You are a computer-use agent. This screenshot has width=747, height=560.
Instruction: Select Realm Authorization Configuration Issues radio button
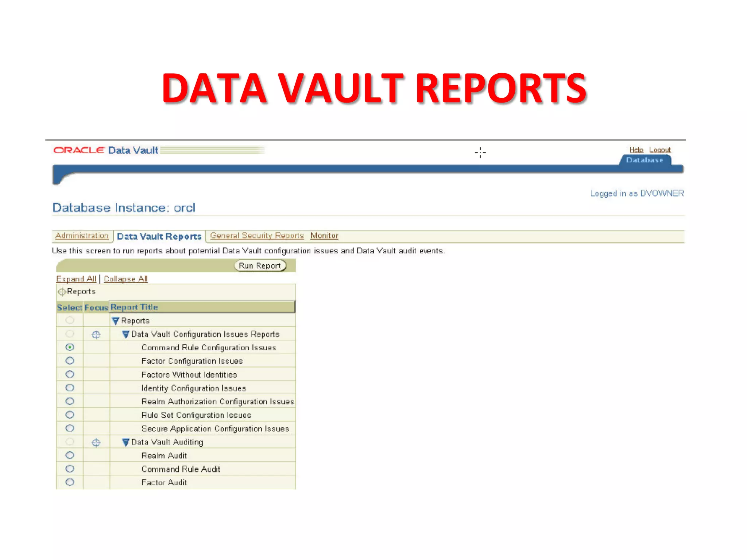[x=70, y=401]
